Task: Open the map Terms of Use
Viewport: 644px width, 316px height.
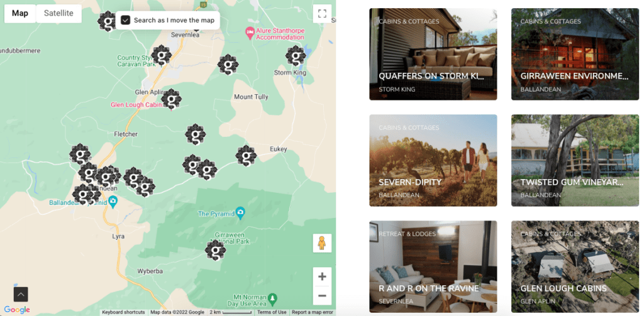Action: pos(272,312)
